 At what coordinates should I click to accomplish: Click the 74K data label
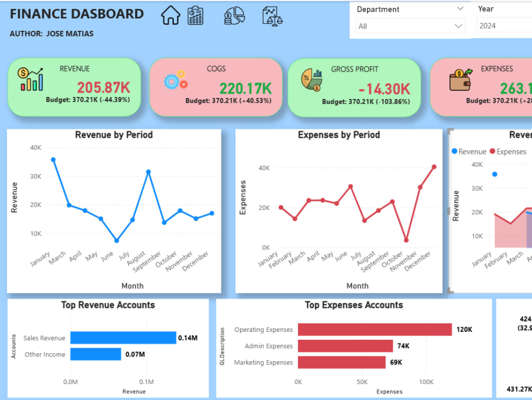[x=403, y=346]
